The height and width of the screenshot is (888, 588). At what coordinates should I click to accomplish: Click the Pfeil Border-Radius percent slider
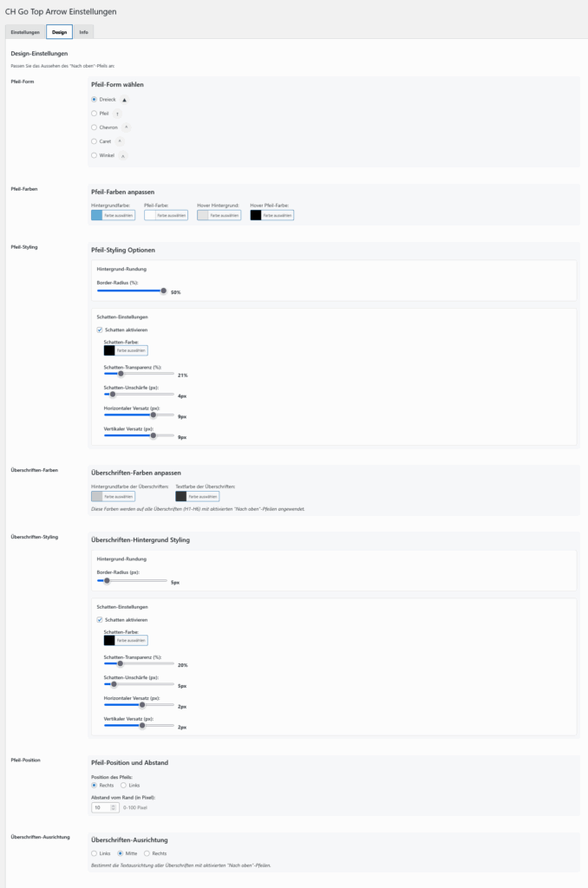pos(131,291)
